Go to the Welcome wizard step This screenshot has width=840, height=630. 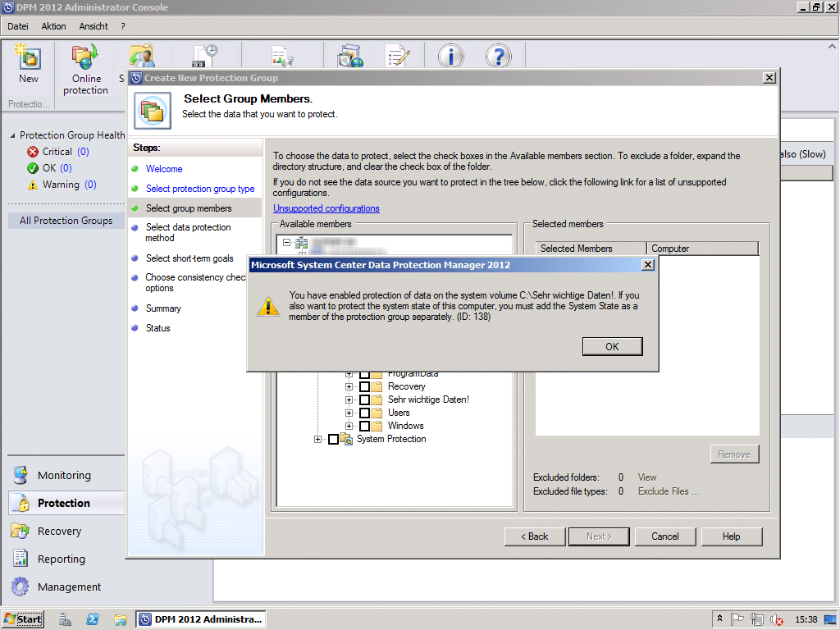[164, 169]
